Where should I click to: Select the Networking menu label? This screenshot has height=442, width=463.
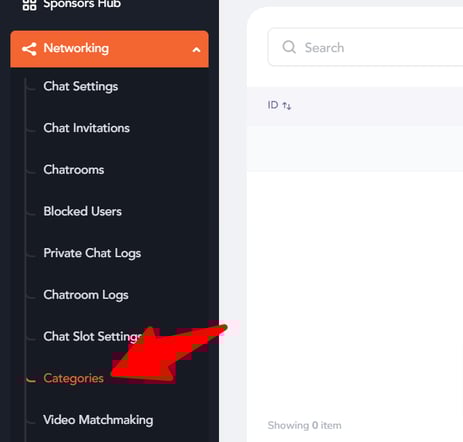coord(76,48)
